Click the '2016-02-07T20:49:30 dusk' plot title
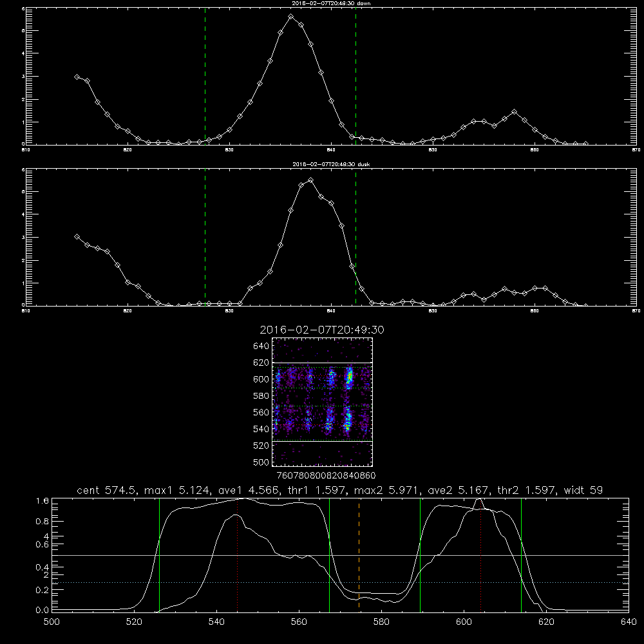The height and width of the screenshot is (644, 644). tap(331, 164)
